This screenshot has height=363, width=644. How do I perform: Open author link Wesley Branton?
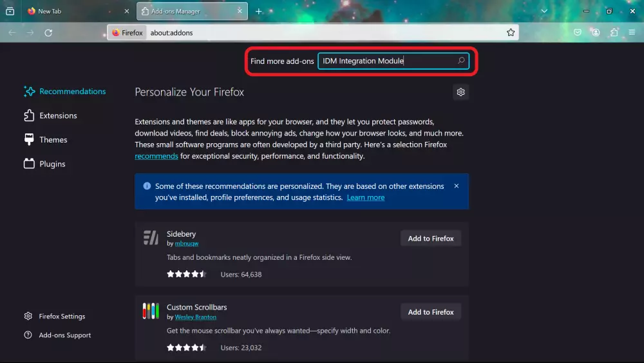pyautogui.click(x=196, y=317)
